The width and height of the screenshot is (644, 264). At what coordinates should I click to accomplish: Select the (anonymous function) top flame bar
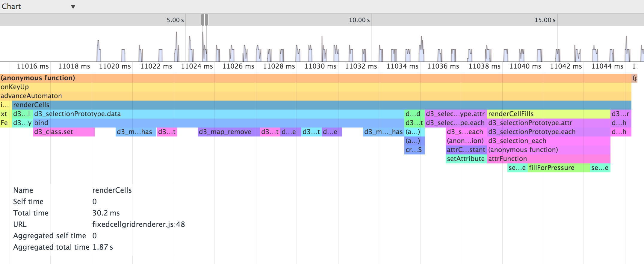tap(316, 78)
